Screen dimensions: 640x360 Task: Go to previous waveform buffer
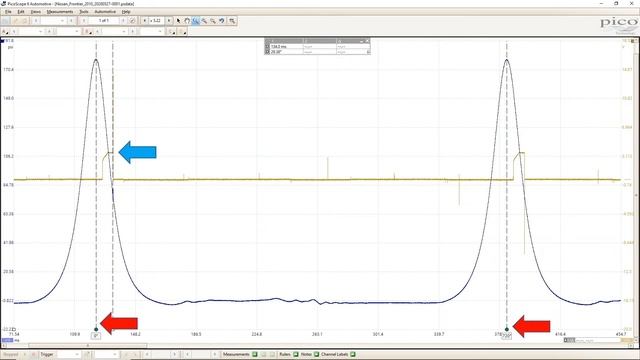[x=84, y=20]
